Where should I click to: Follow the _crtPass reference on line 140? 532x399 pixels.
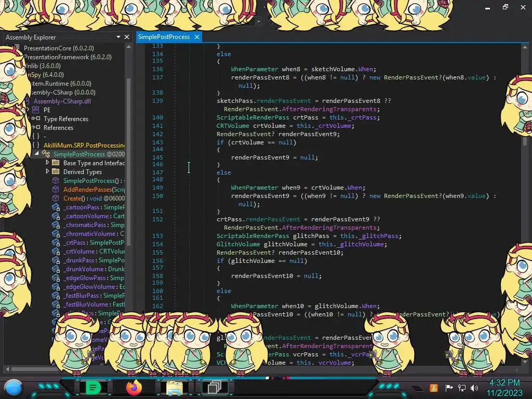tap(362, 117)
